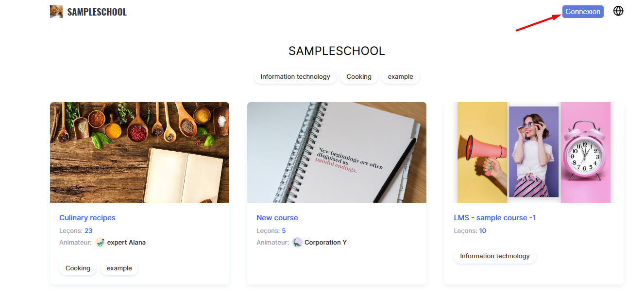This screenshot has width=644, height=300.
Task: Click the spices and notebook course thumbnail
Action: (139, 152)
